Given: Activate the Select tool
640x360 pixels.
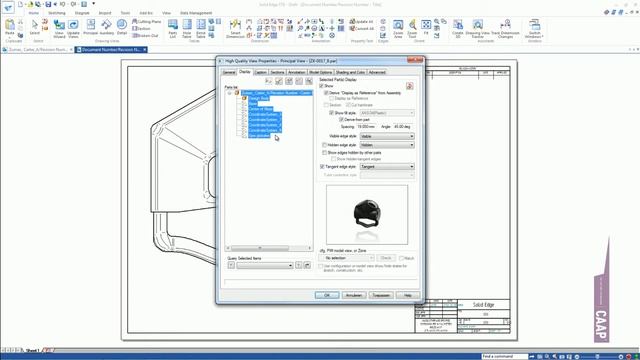Looking at the screenshot, I should click(x=35, y=27).
